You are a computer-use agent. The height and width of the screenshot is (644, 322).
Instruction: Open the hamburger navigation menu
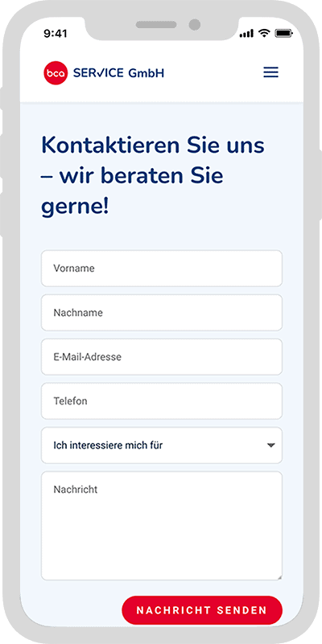pyautogui.click(x=270, y=72)
